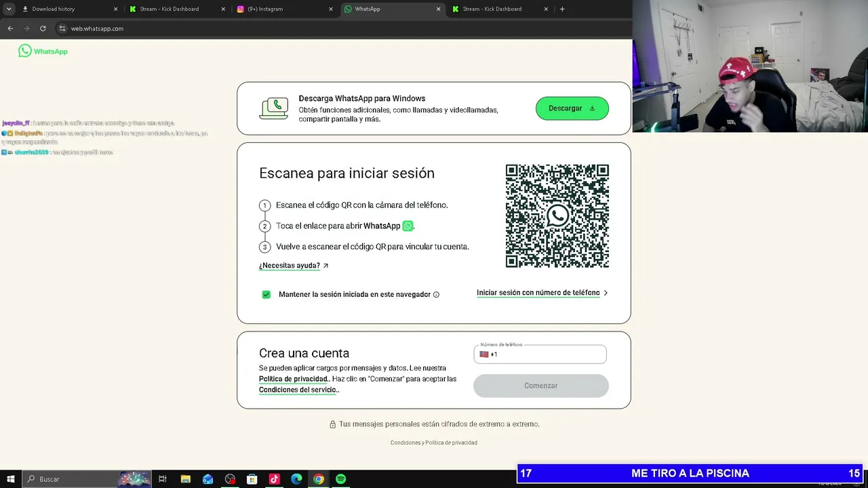868x488 pixels.
Task: Click the WhatsApp logo in the page header
Action: click(x=43, y=51)
